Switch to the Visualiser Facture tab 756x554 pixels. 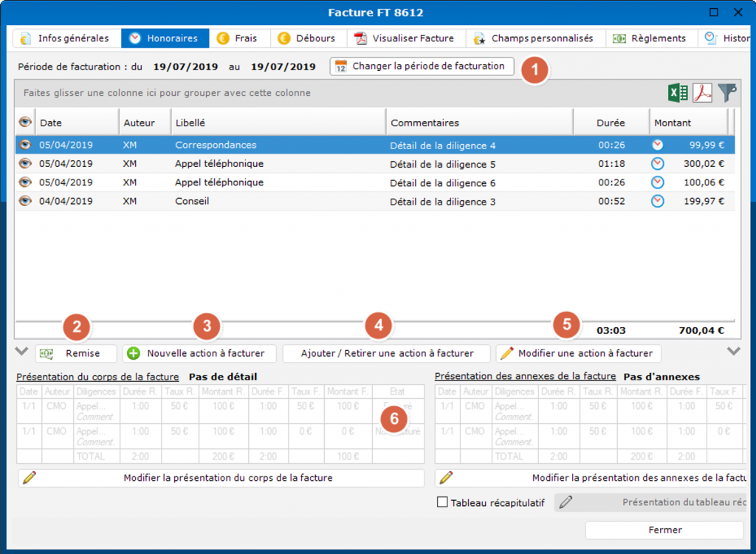coord(408,38)
